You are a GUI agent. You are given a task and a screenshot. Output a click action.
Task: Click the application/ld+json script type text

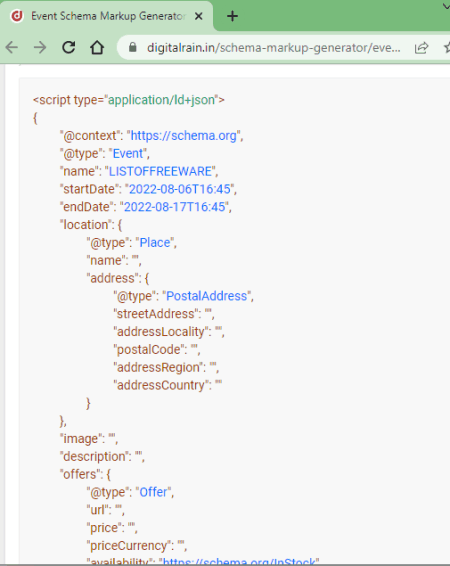161,100
